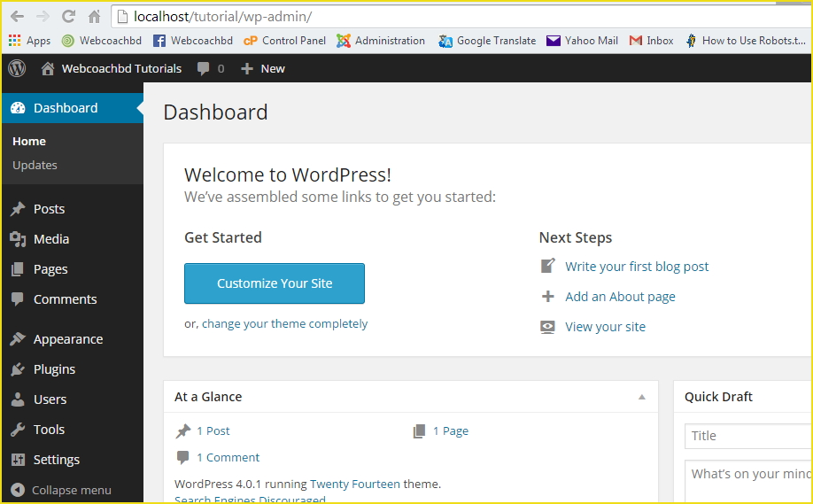Click the What's on your mind text area
This screenshot has width=813, height=504.
coord(748,481)
